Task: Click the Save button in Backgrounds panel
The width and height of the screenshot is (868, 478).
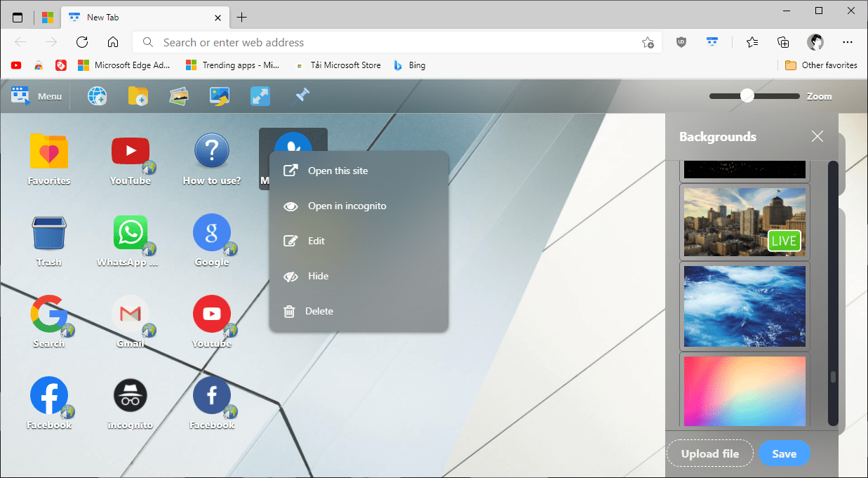Action: (784, 453)
